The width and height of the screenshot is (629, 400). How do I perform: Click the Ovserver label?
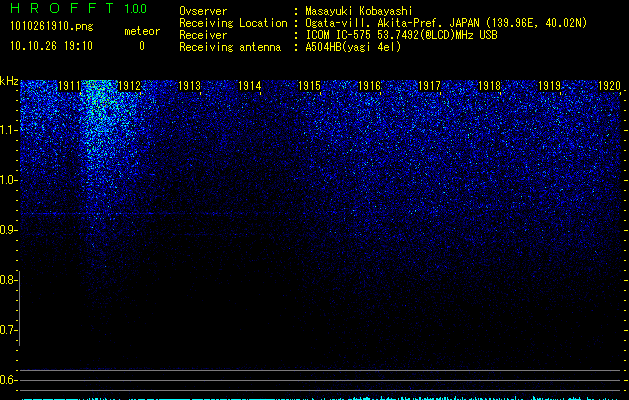(x=203, y=11)
